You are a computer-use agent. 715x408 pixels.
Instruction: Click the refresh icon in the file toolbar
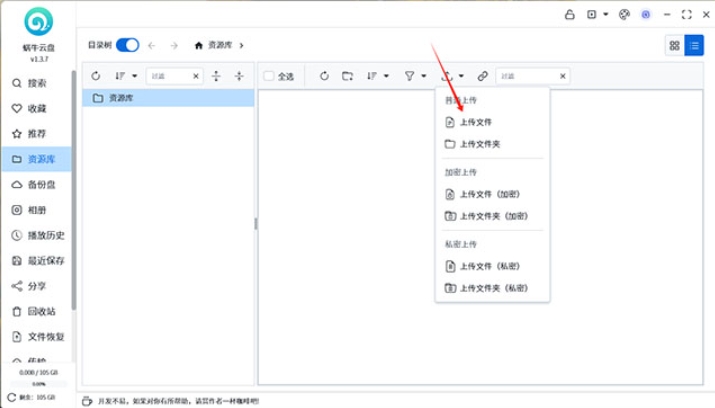(324, 76)
